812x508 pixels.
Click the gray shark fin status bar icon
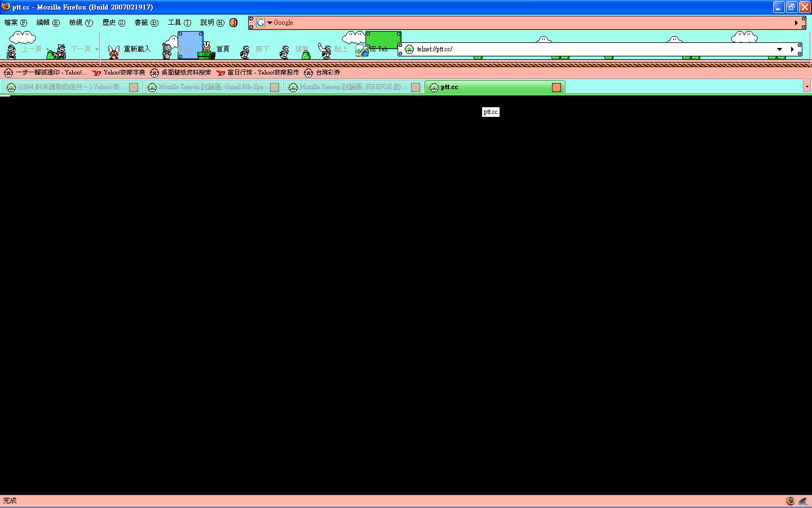point(804,501)
